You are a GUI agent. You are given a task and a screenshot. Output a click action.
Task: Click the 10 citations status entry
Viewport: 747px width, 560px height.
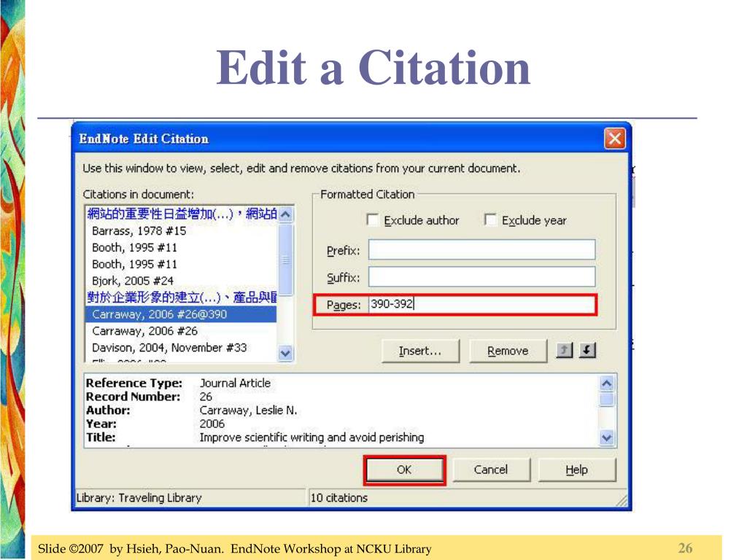tap(339, 497)
